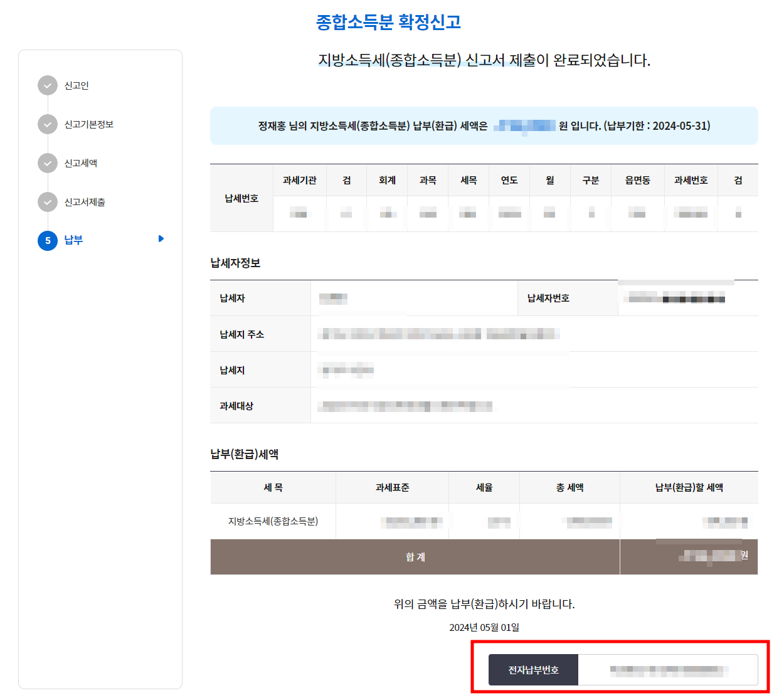Select the 신고기본정보 check circle icon
The image size is (784, 698).
click(48, 124)
